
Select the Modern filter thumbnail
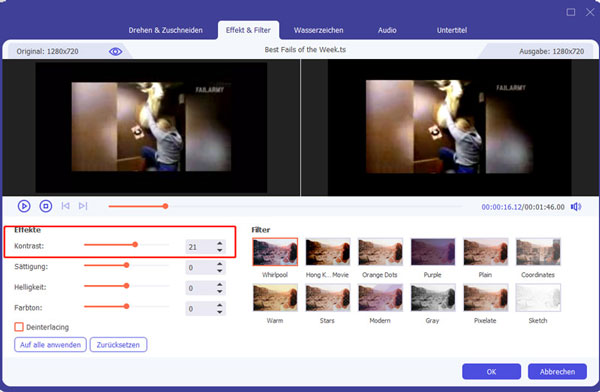click(x=380, y=297)
